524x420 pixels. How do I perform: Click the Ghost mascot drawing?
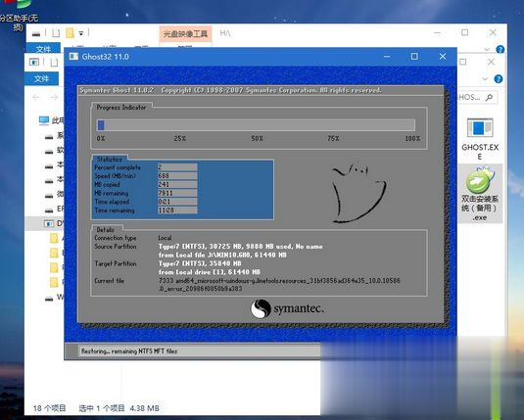pyautogui.click(x=358, y=193)
